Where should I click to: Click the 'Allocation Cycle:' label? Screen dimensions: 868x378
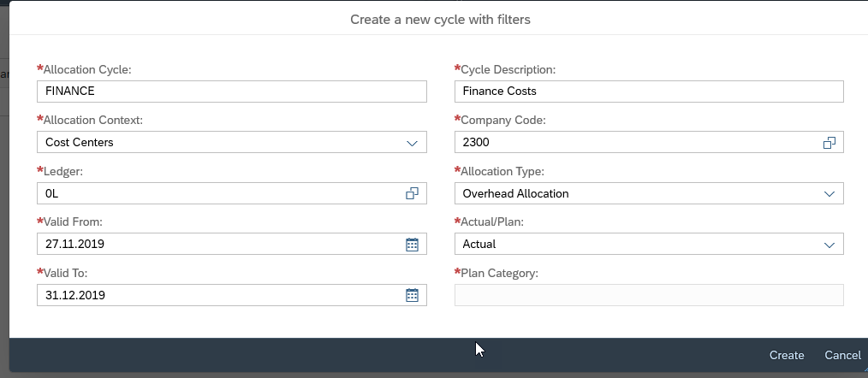(86, 69)
